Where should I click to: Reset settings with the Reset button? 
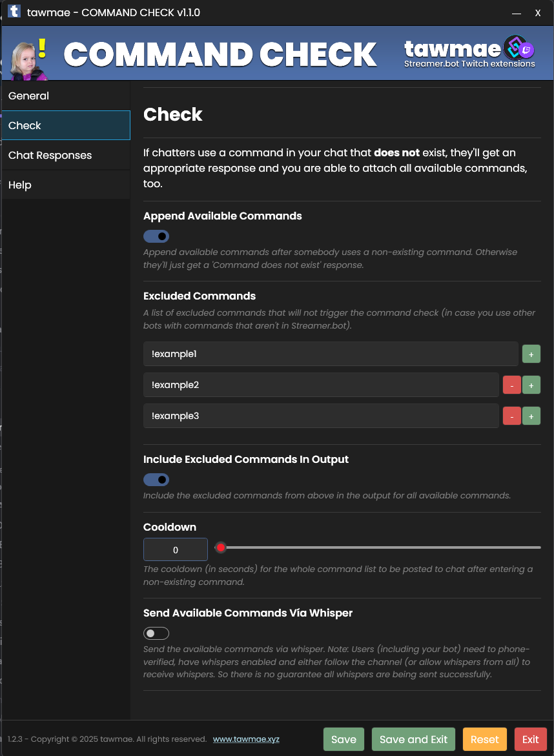point(484,739)
